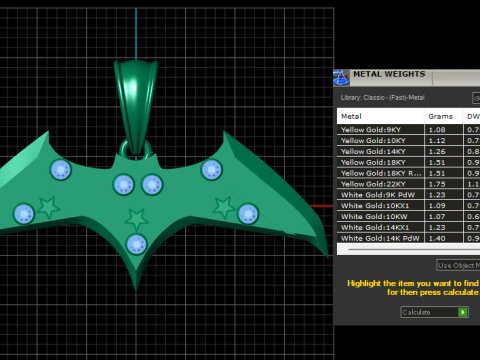The image size is (480, 360).
Task: Select the Yellow Gold:22KY row
Action: pyautogui.click(x=408, y=184)
